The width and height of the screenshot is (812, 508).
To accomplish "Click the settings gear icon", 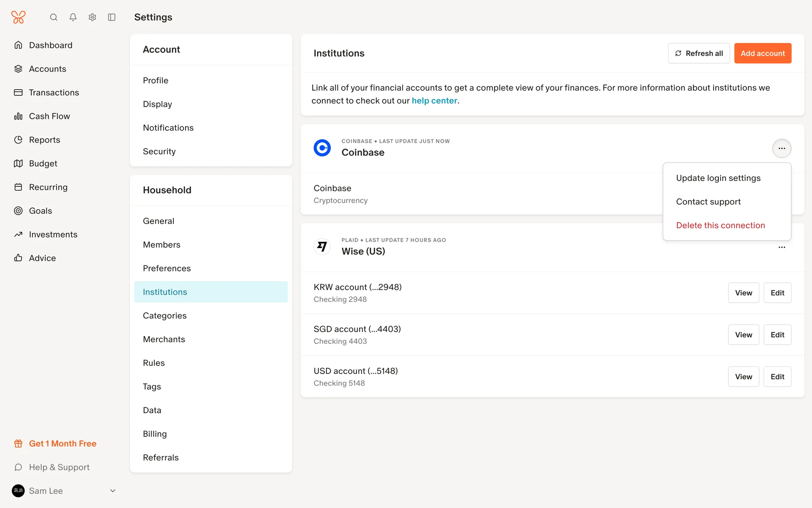I will [92, 17].
